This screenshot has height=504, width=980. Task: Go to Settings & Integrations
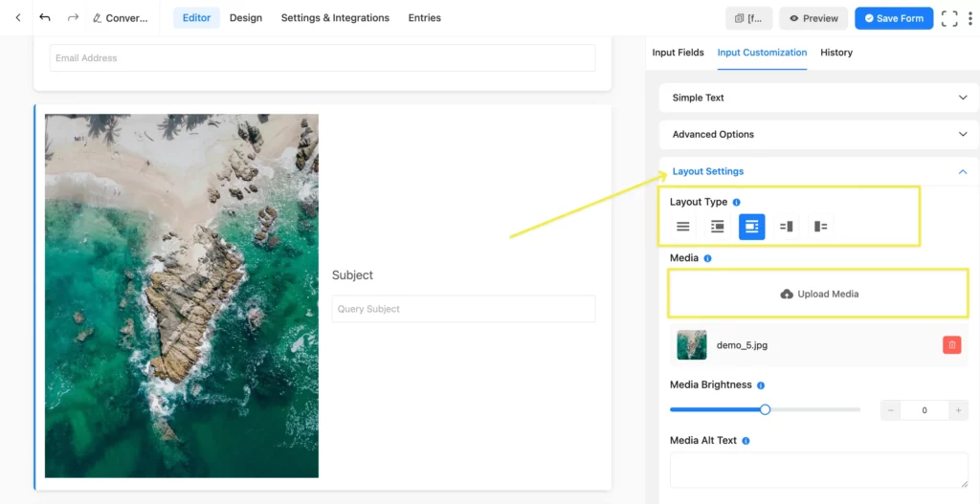[335, 18]
